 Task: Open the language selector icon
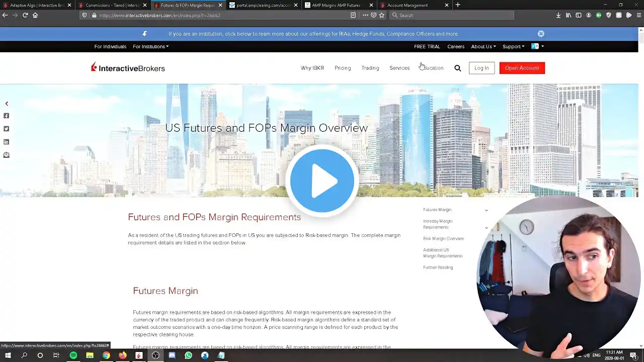pyautogui.click(x=537, y=46)
